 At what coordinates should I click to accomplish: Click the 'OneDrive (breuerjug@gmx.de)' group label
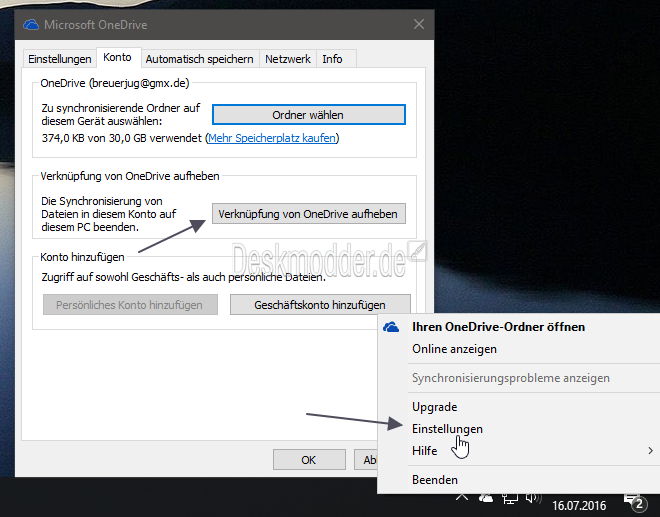(x=115, y=83)
